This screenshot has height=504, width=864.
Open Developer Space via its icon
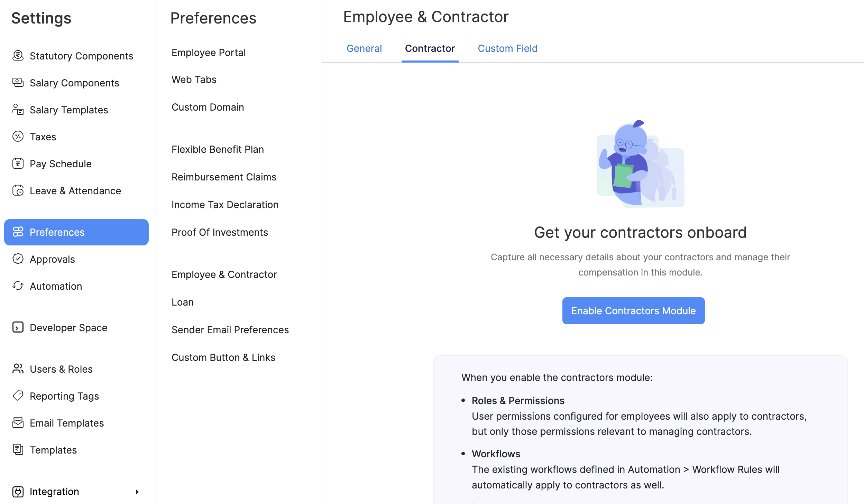18,327
